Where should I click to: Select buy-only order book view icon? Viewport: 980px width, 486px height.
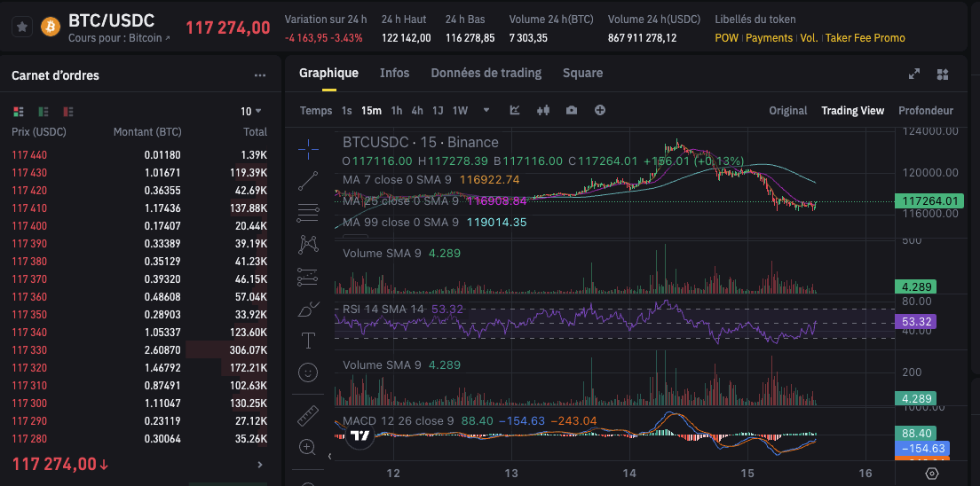[x=43, y=112]
